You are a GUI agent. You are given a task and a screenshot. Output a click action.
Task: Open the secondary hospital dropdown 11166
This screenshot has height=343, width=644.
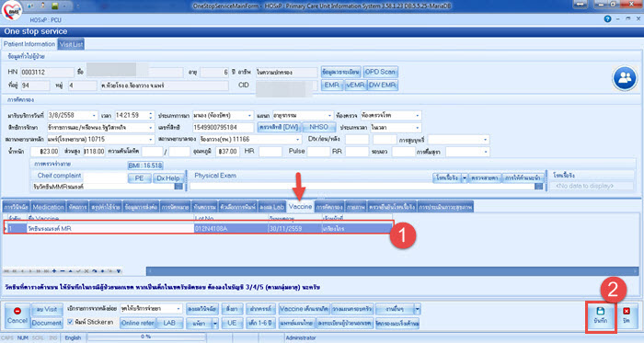click(298, 140)
